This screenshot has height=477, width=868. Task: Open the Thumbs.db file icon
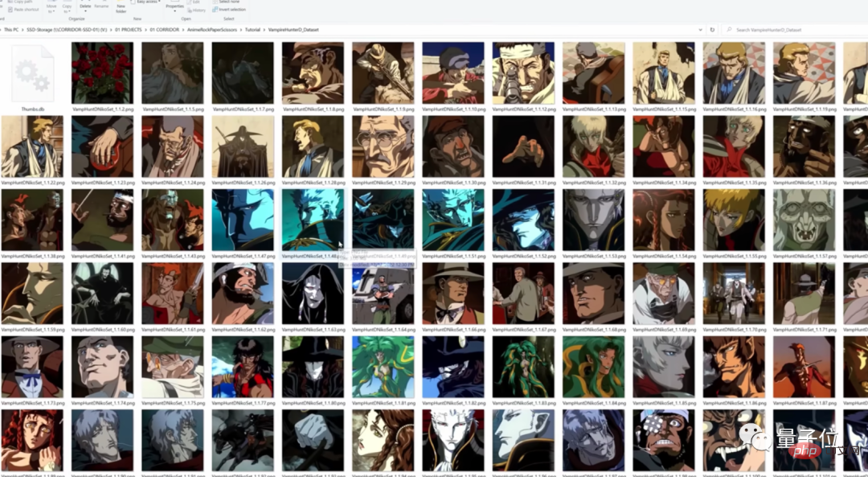click(33, 73)
